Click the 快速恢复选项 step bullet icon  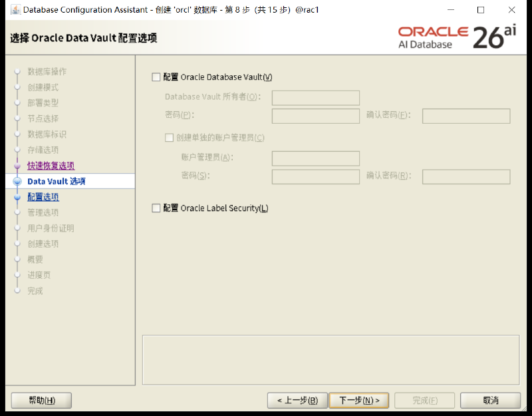[x=17, y=166]
